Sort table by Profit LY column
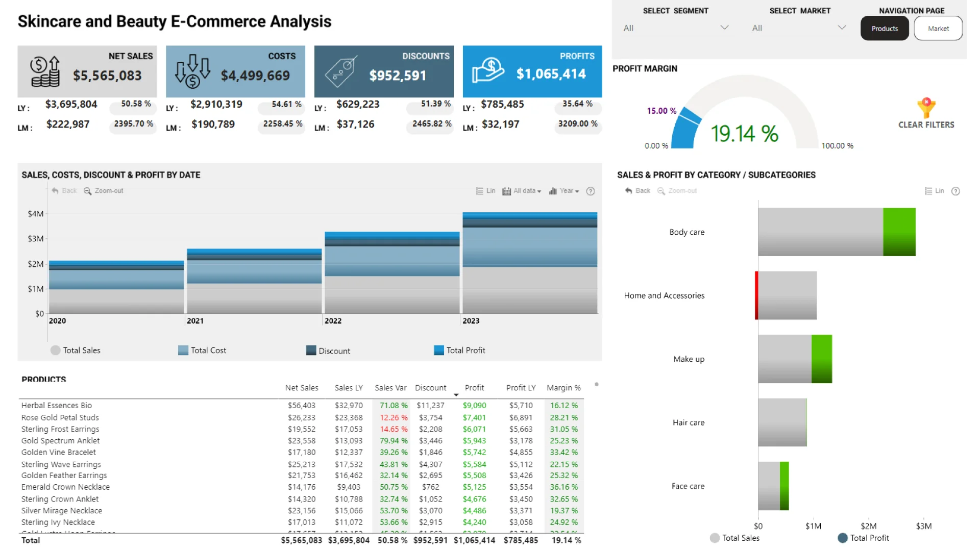Image resolution: width=980 pixels, height=551 pixels. tap(521, 388)
